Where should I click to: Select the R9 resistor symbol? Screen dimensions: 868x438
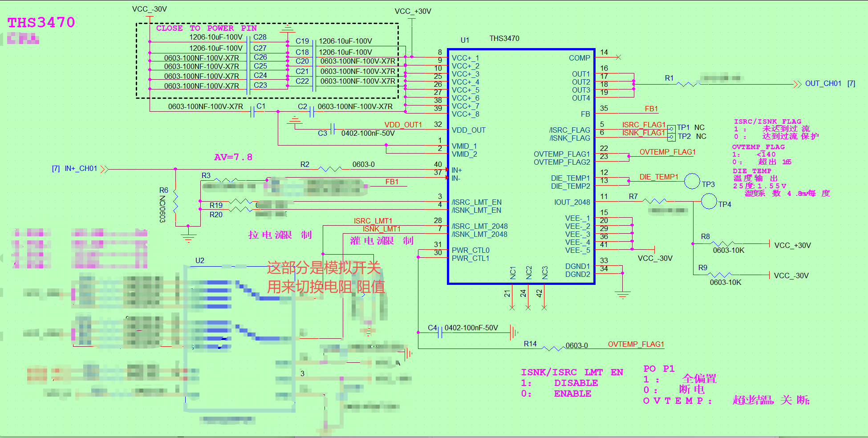pyautogui.click(x=720, y=275)
